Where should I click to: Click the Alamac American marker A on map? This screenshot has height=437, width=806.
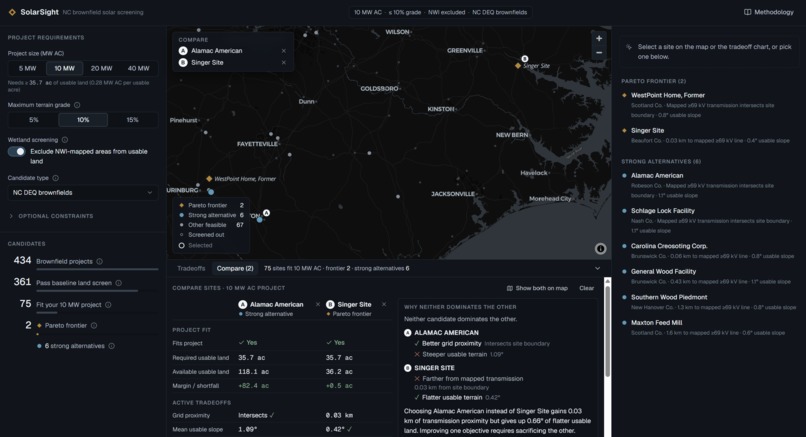pos(266,213)
